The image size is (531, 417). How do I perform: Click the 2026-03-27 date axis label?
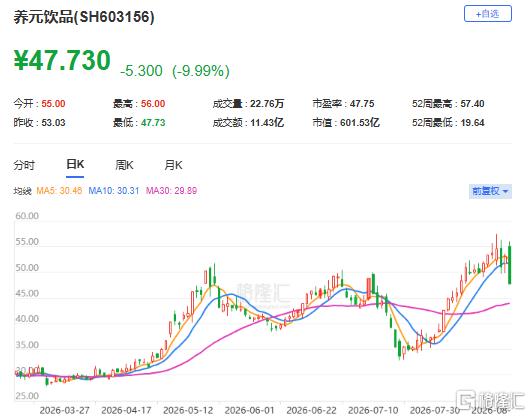click(65, 410)
